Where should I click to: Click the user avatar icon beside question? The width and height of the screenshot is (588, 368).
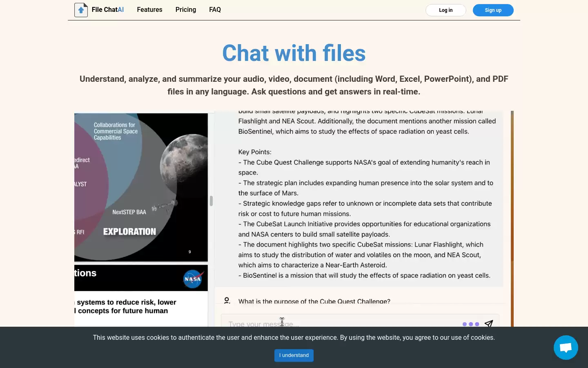[227, 301]
